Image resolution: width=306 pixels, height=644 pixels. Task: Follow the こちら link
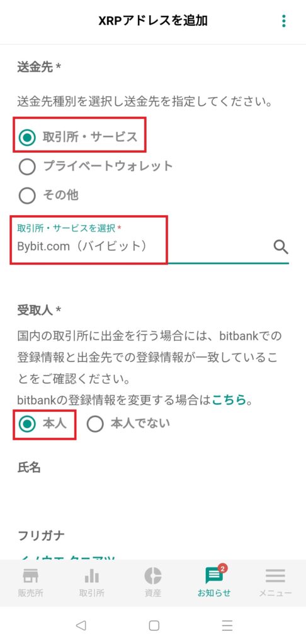pos(229,399)
